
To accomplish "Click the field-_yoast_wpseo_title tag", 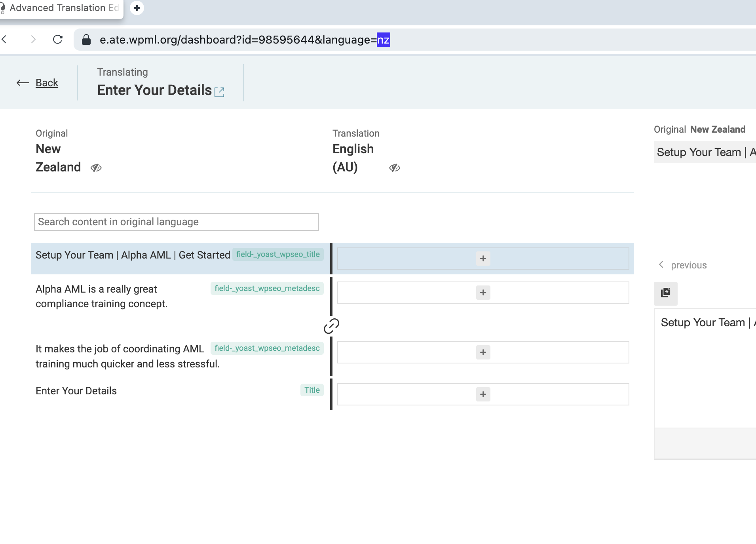I will [x=278, y=254].
